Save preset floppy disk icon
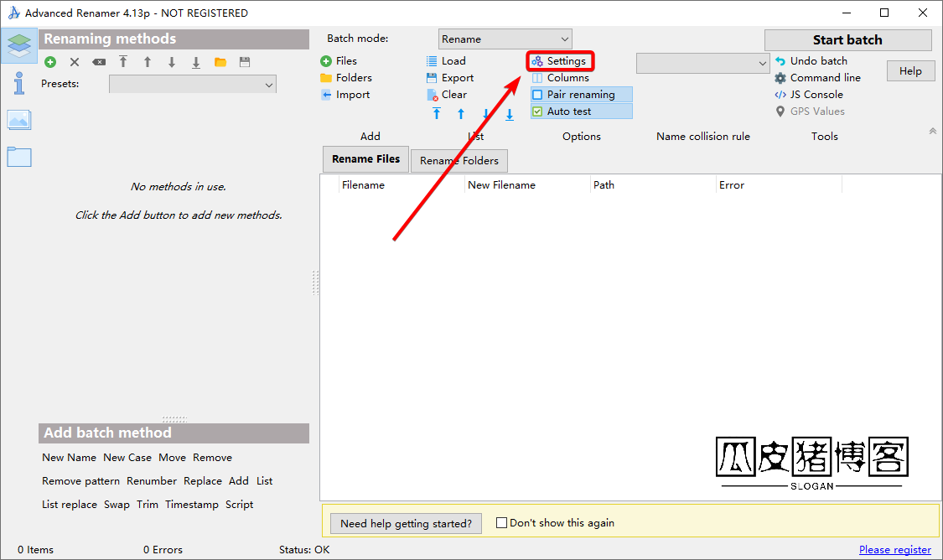The width and height of the screenshot is (943, 560). pos(245,62)
